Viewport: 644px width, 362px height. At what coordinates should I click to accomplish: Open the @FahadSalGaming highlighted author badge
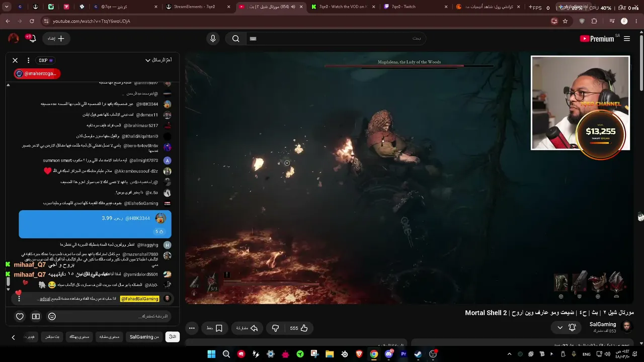(x=140, y=299)
